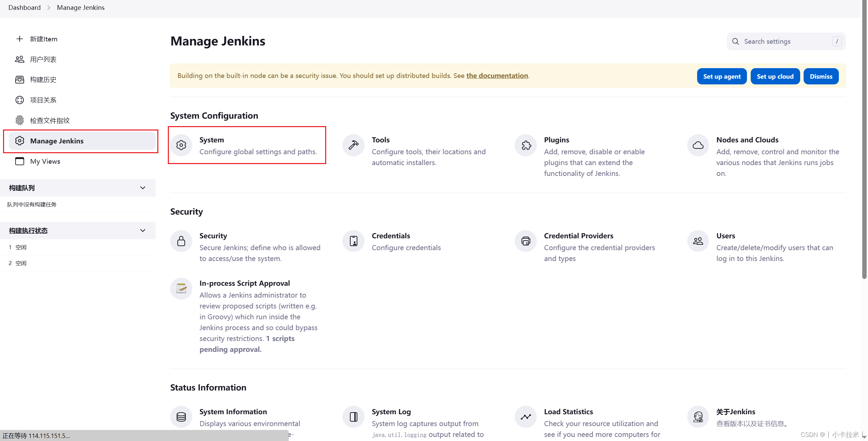Collapse the 构建执行状态 panel chevron
Viewport: 868px width, 441px height.
point(143,230)
